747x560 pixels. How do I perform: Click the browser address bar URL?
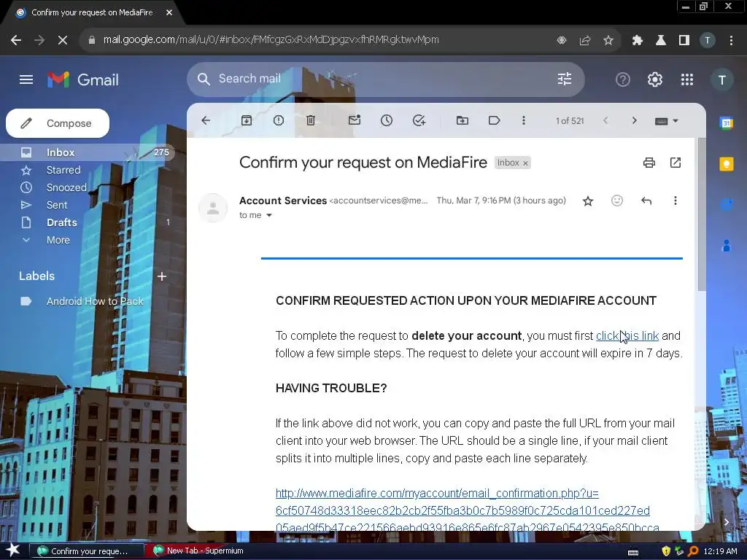click(271, 40)
